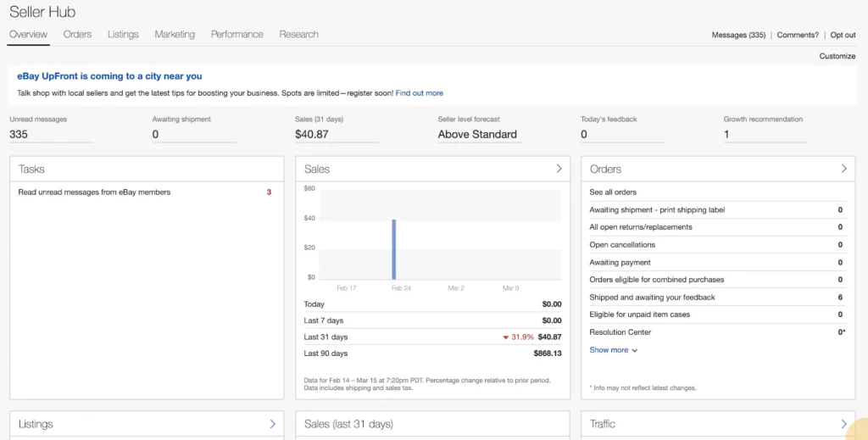868x440 pixels.
Task: Click the count 6 for shipped feedback
Action: pos(840,298)
